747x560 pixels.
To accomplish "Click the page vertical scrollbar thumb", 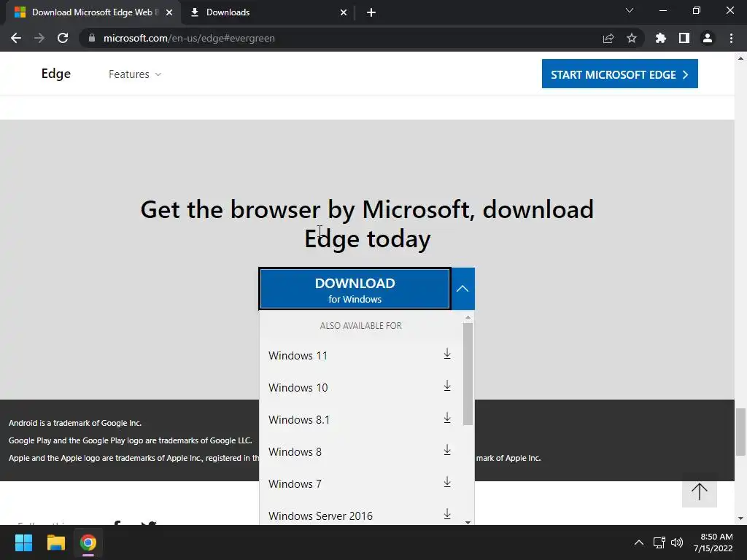I will click(x=740, y=432).
